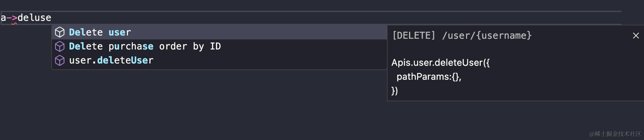The image size is (644, 140).
Task: Click the "Apis.user.deleteUser({" code line
Action: click(440, 63)
